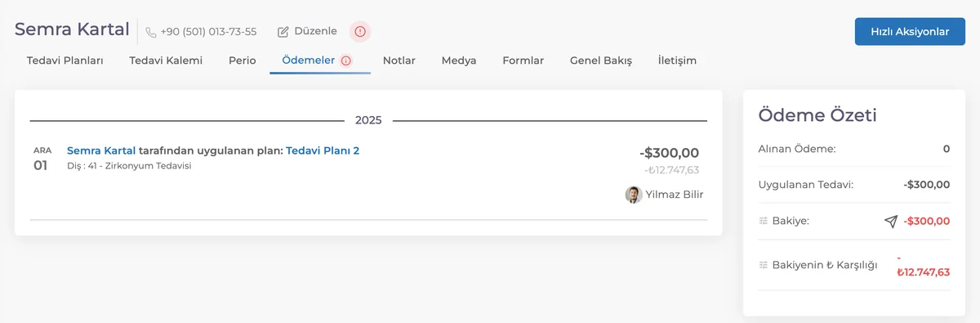The image size is (980, 323).
Task: Open the Tedavi Planı 2 link
Action: (x=323, y=150)
